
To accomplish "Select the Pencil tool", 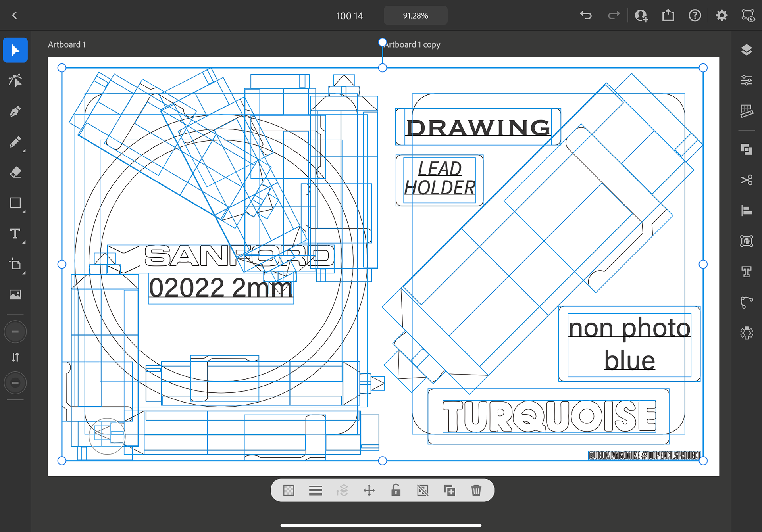I will (15, 142).
